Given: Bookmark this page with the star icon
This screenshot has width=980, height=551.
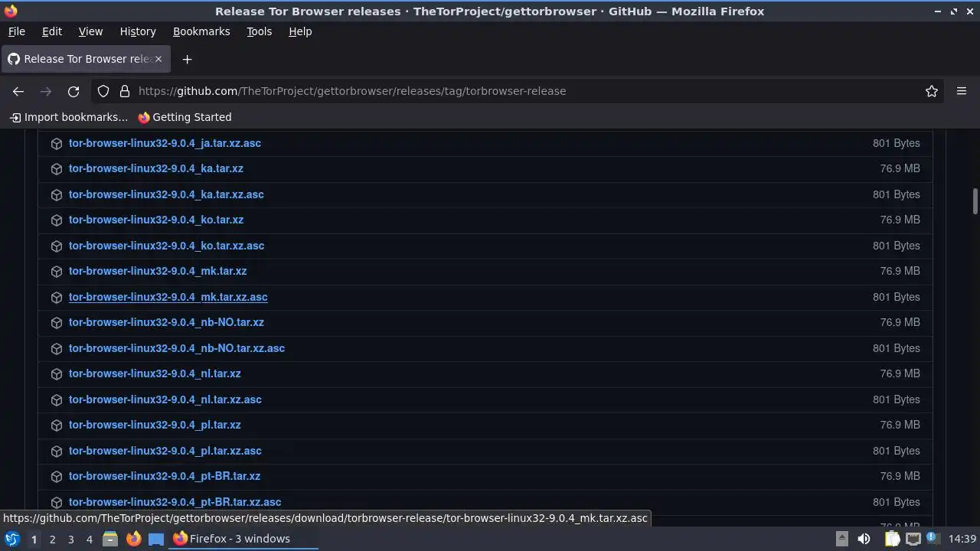Looking at the screenshot, I should pyautogui.click(x=932, y=91).
